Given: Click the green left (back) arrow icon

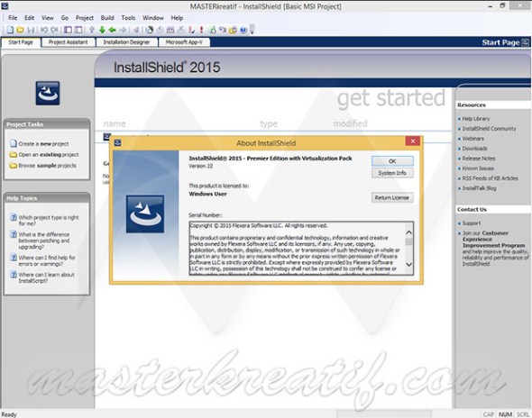Looking at the screenshot, I should click(113, 30).
